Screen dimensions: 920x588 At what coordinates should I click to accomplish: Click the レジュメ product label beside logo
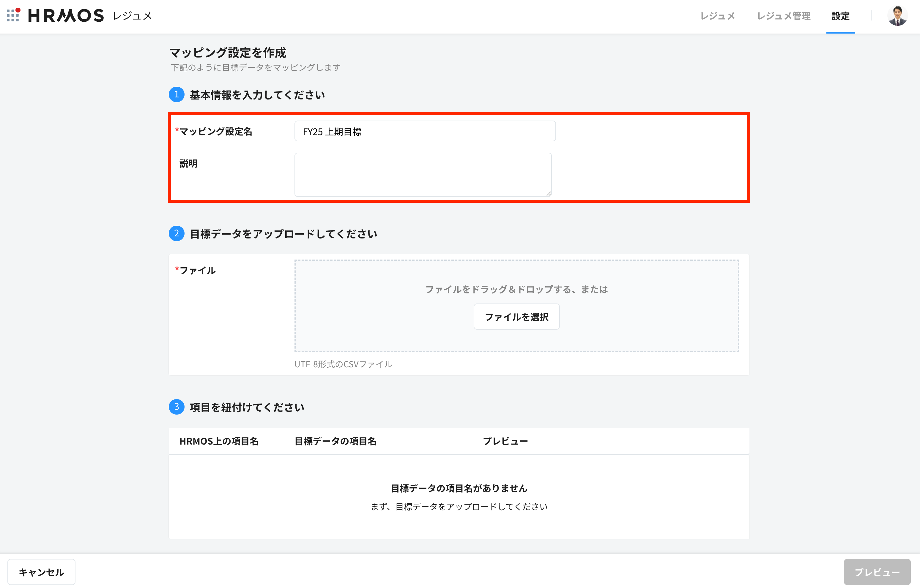click(x=132, y=16)
